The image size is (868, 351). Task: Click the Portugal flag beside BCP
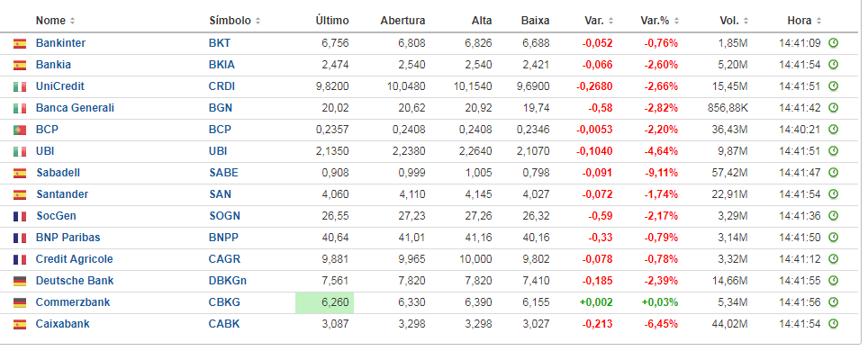click(x=20, y=130)
